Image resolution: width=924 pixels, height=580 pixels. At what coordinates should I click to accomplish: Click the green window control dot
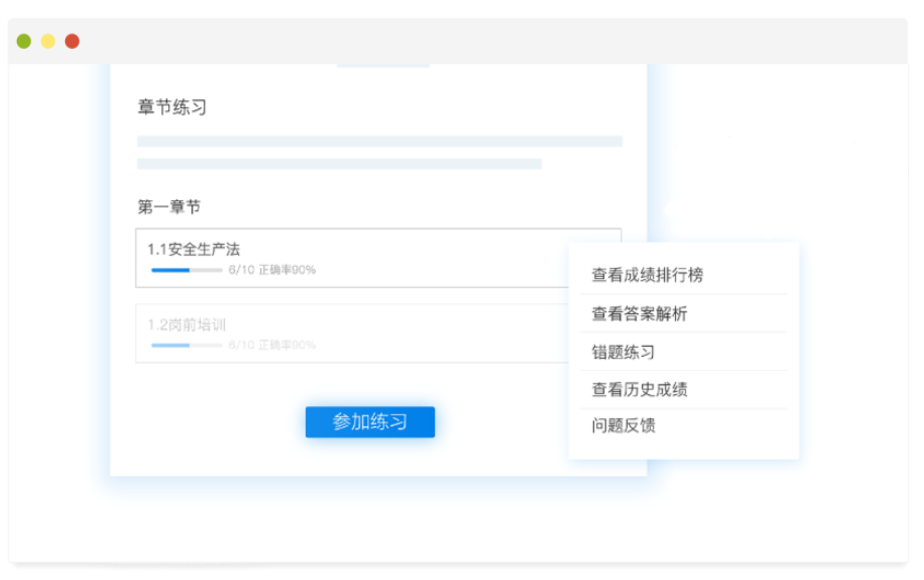coord(24,41)
